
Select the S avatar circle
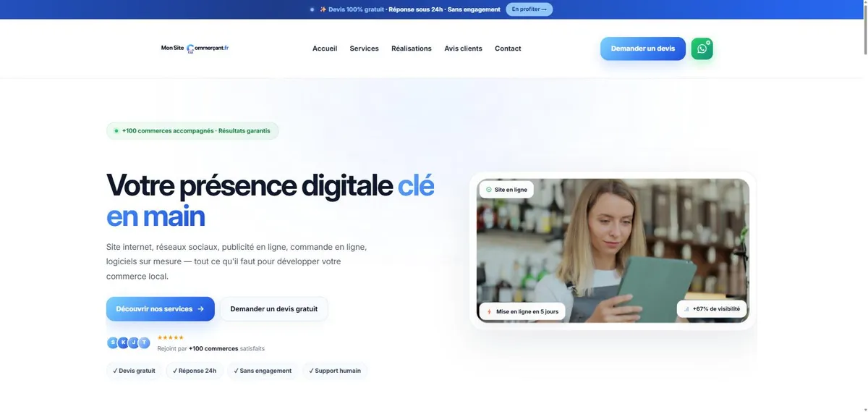click(x=113, y=342)
